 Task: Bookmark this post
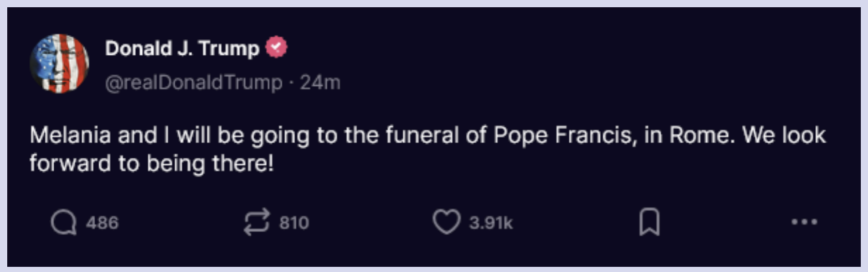point(649,222)
